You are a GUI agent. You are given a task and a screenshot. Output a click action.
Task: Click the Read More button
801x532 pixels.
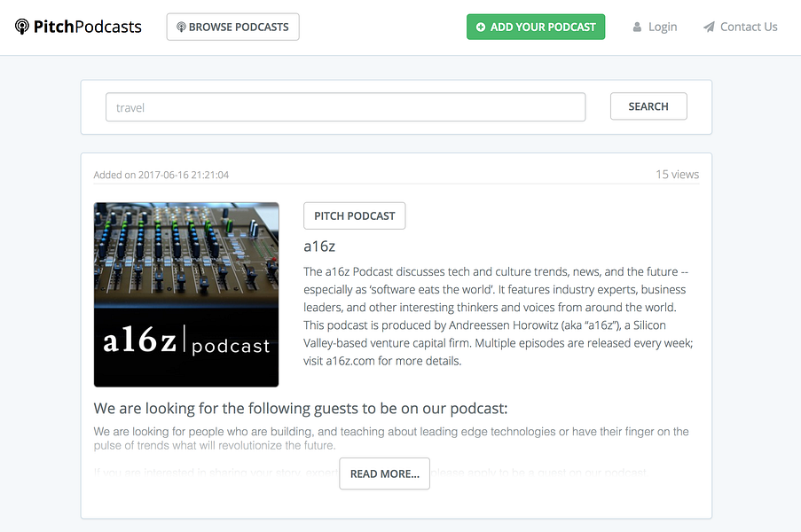[x=385, y=473]
